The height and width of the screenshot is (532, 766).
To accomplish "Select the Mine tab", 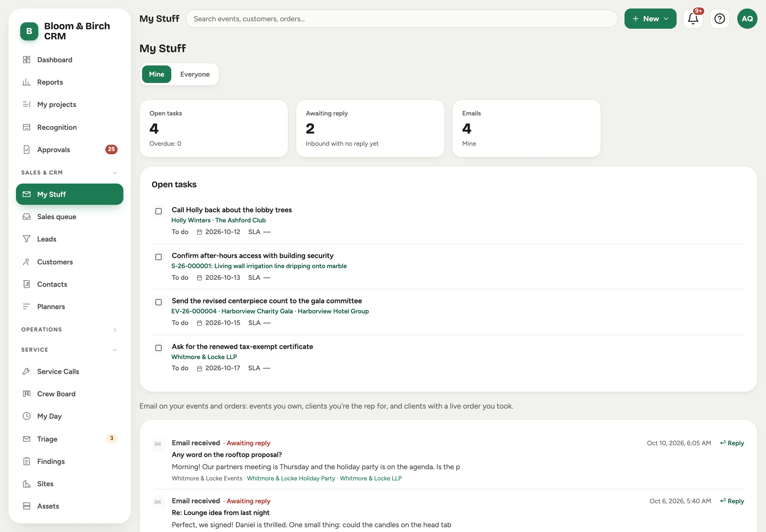I will pos(156,74).
